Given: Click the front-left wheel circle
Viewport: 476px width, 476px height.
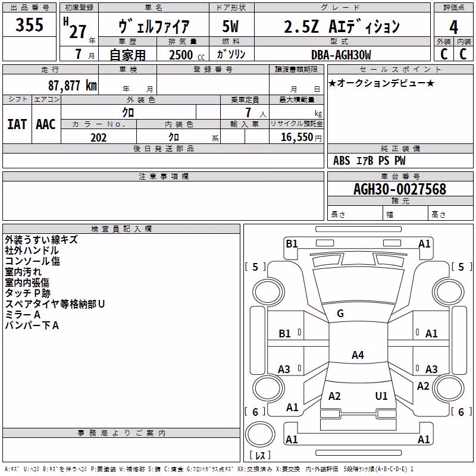Looking at the screenshot, I should [268, 292].
